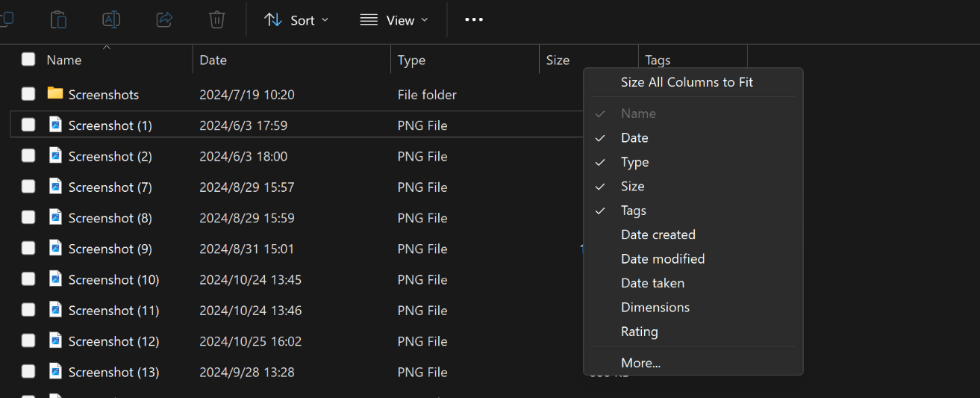Click the date 2024/6/3 17:59
980x398 pixels.
pos(243,125)
